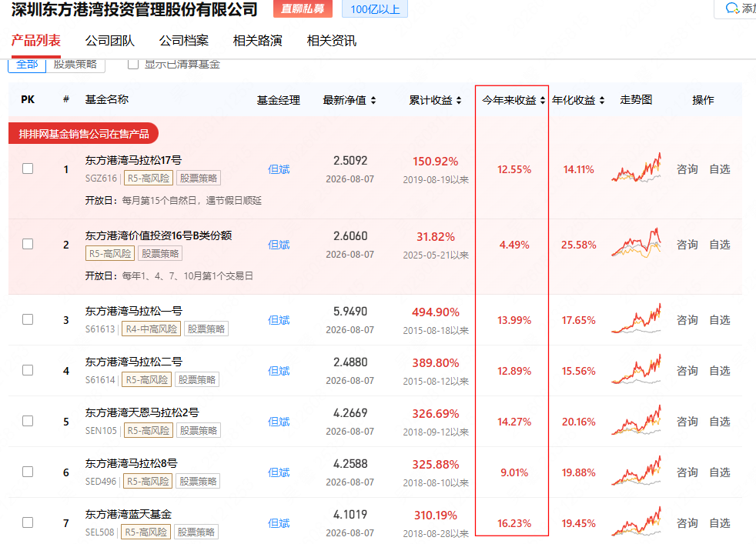Open fund 东方港湾马拉松二号
This screenshot has height=544, width=756.
(x=133, y=362)
